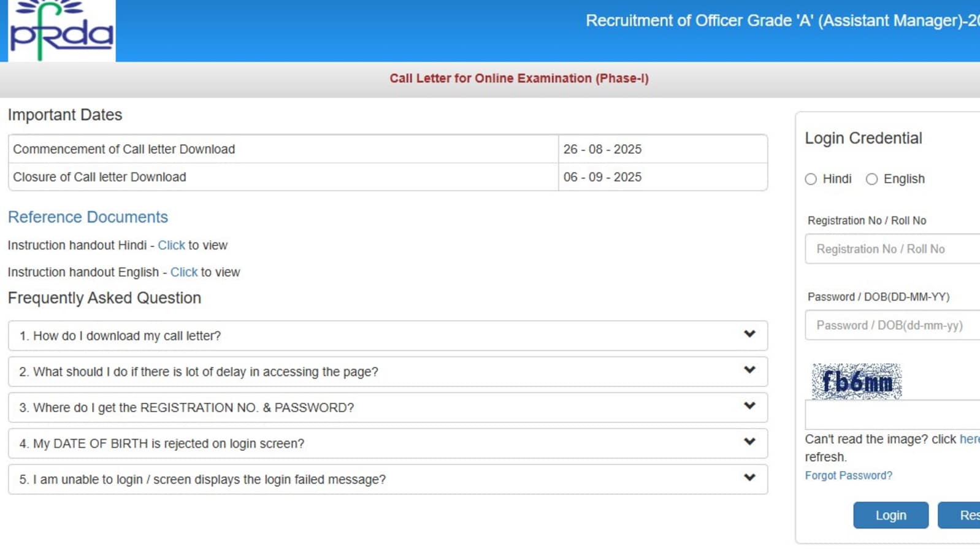The height and width of the screenshot is (552, 980).
Task: Click chevron for REGISTRATION NO. & PASSWORD question
Action: click(749, 406)
